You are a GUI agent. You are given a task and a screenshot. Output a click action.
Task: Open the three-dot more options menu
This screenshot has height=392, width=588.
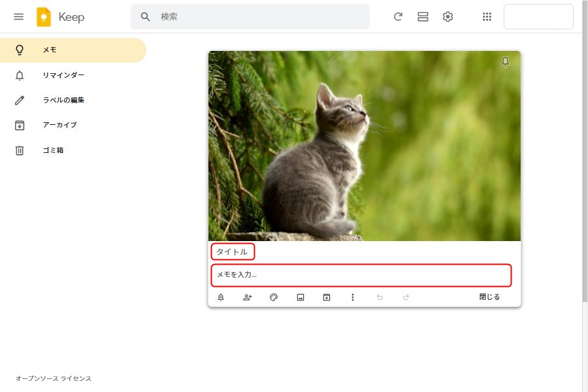[x=353, y=297]
